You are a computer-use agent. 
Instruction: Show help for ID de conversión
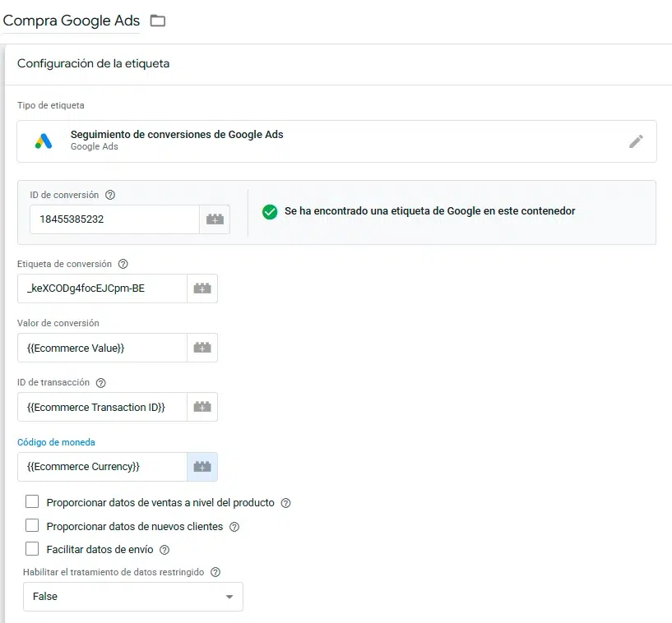click(110, 195)
